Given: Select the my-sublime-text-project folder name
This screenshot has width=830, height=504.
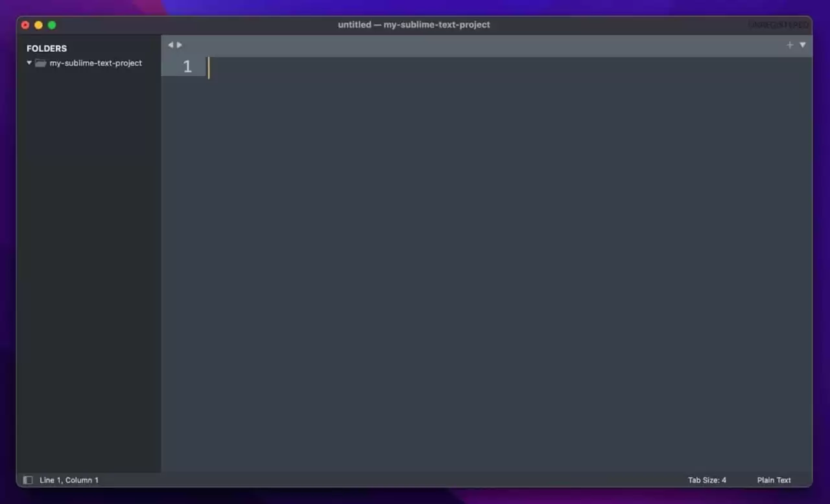Looking at the screenshot, I should [x=96, y=63].
